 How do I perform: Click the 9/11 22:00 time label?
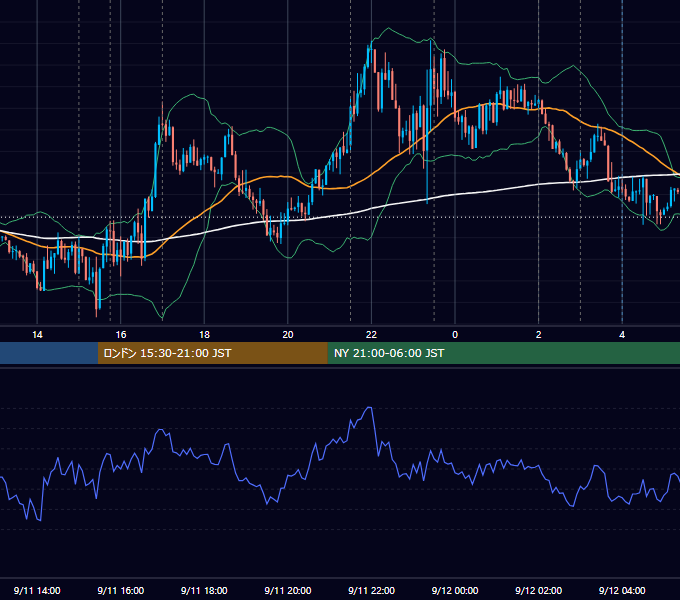point(371,590)
